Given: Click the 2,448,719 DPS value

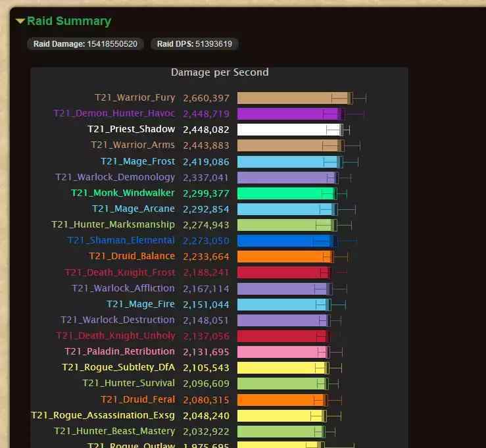Looking at the screenshot, I should click(x=206, y=114).
